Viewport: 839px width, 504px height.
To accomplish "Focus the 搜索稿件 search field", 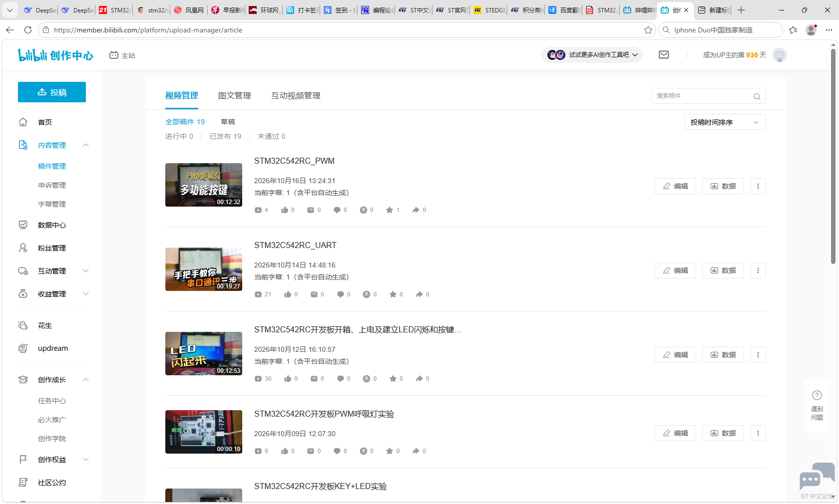I will click(708, 96).
